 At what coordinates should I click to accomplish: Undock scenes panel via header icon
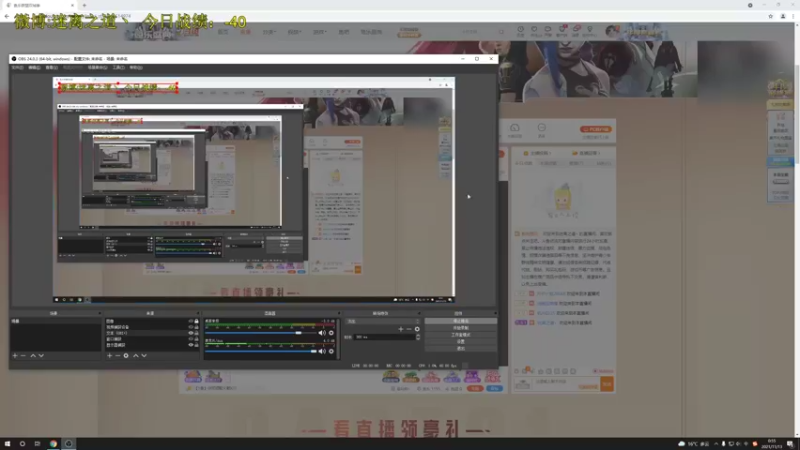pos(99,313)
